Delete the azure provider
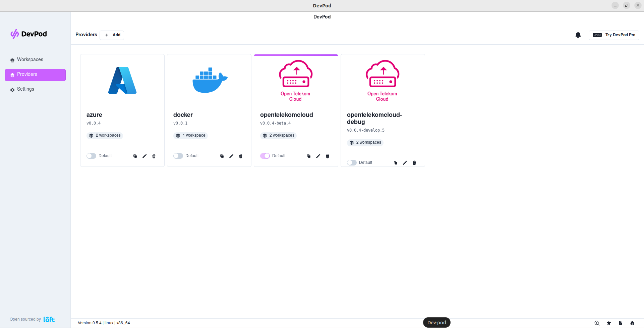The width and height of the screenshot is (644, 328). pyautogui.click(x=154, y=156)
